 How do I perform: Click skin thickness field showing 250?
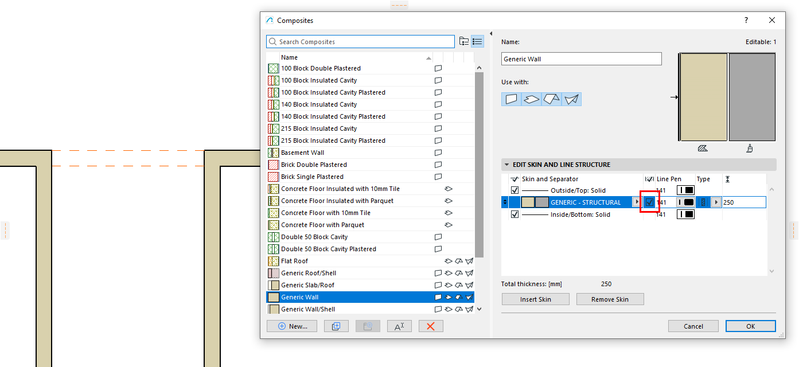click(x=743, y=202)
